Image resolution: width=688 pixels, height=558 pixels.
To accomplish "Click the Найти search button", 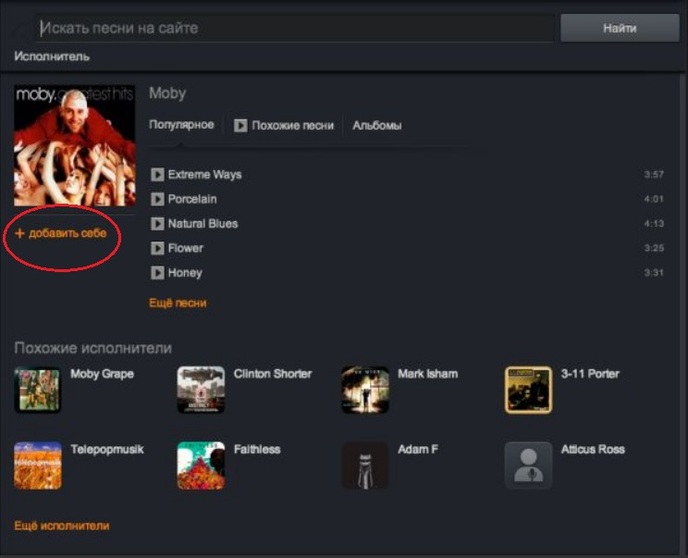I will click(x=620, y=28).
